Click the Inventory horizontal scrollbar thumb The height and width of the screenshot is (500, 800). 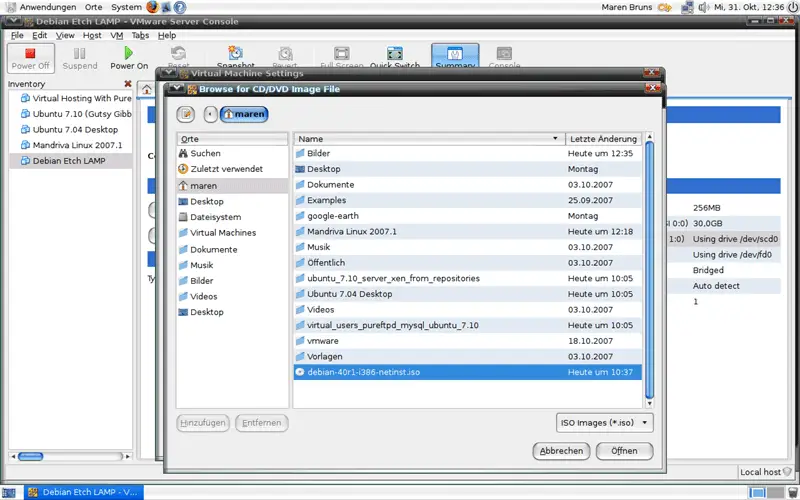(31, 456)
